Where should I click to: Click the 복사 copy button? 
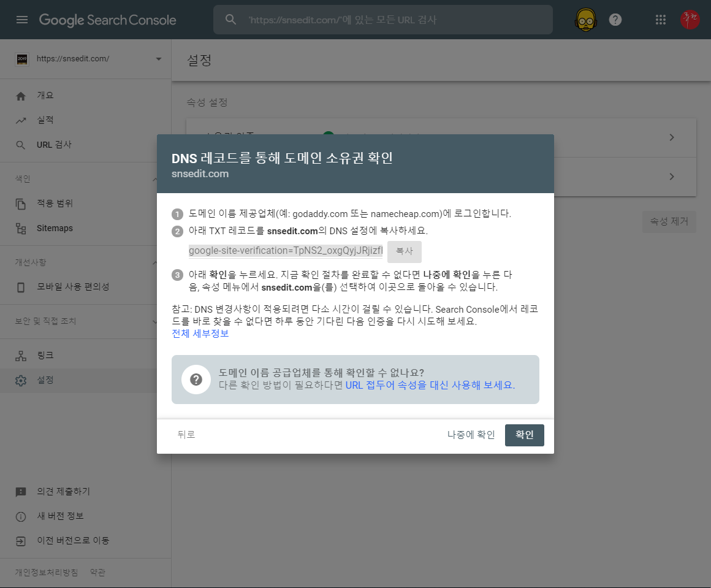coord(405,251)
